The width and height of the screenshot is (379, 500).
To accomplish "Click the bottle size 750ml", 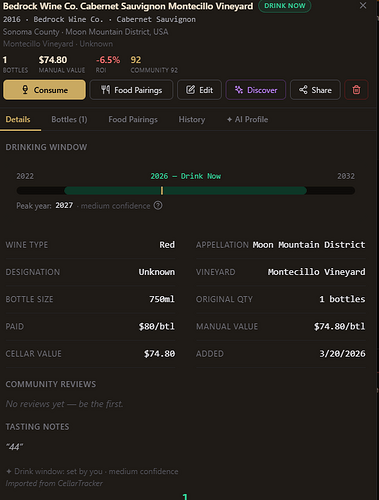I will [x=162, y=299].
